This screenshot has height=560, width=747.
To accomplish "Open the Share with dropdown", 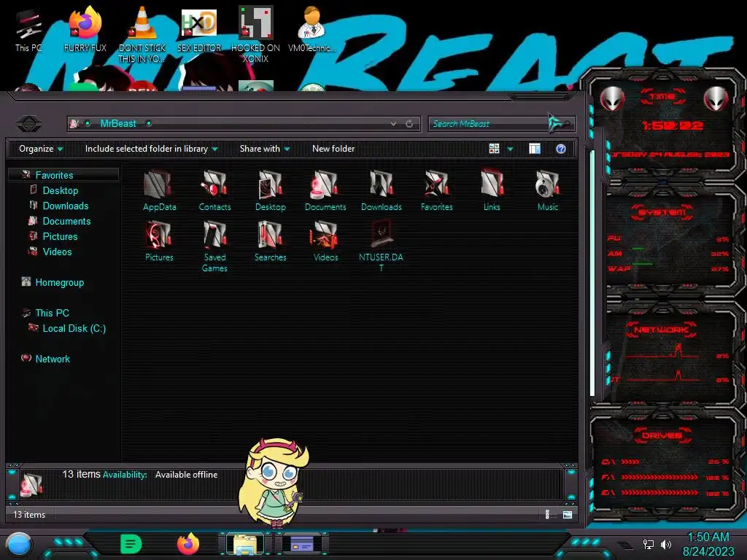I will click(265, 149).
